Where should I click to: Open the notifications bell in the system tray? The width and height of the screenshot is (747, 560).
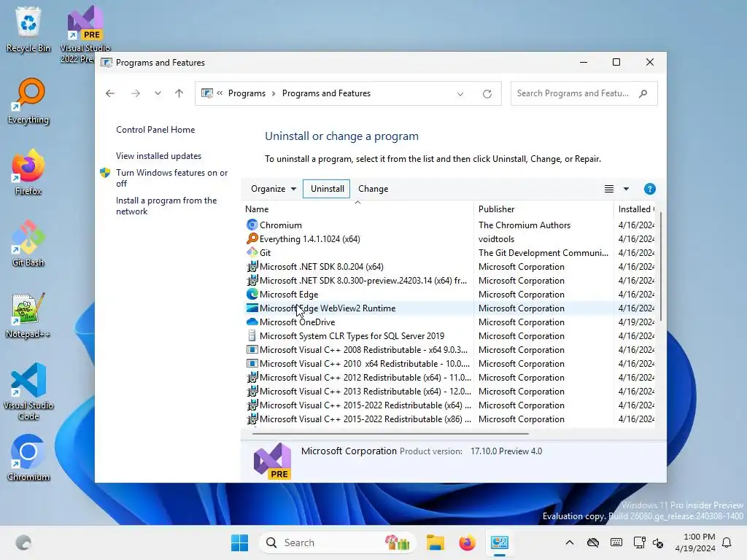tap(727, 542)
